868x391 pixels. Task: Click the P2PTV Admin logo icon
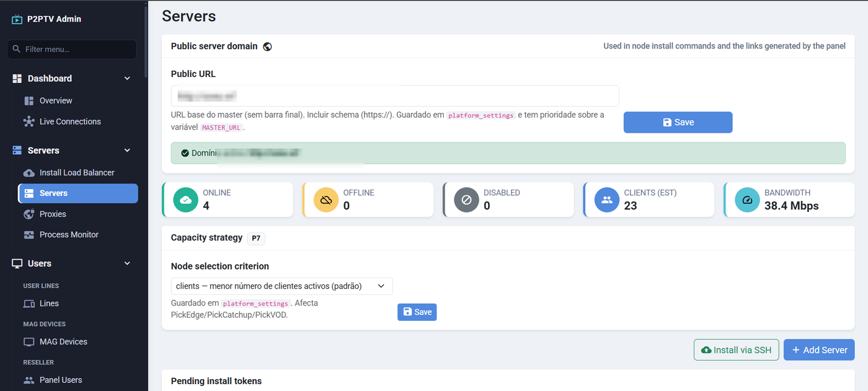click(x=17, y=19)
